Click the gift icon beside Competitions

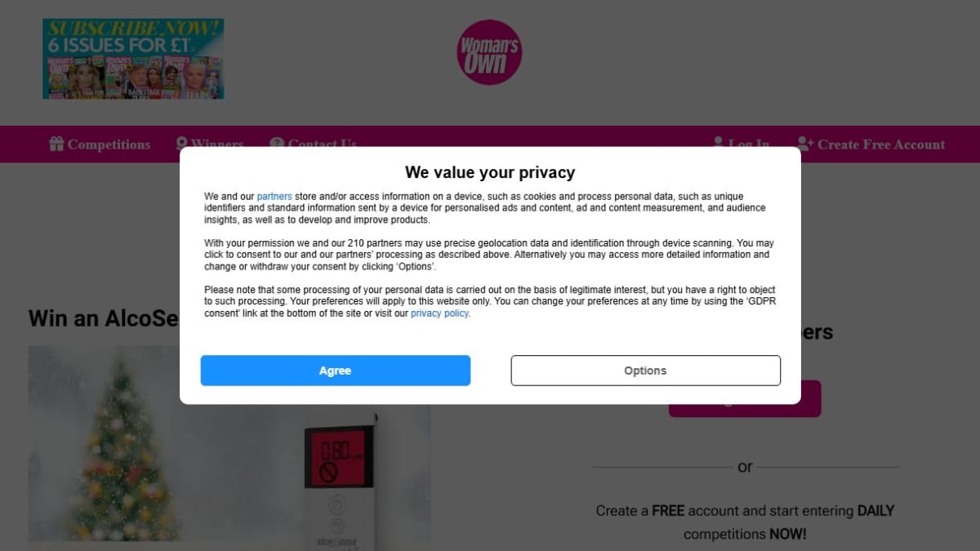pyautogui.click(x=56, y=144)
